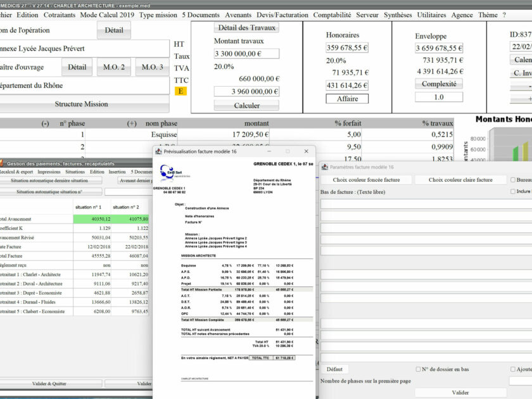Click the Montant travaux input field
This screenshot has width=532, height=399.
(246, 54)
